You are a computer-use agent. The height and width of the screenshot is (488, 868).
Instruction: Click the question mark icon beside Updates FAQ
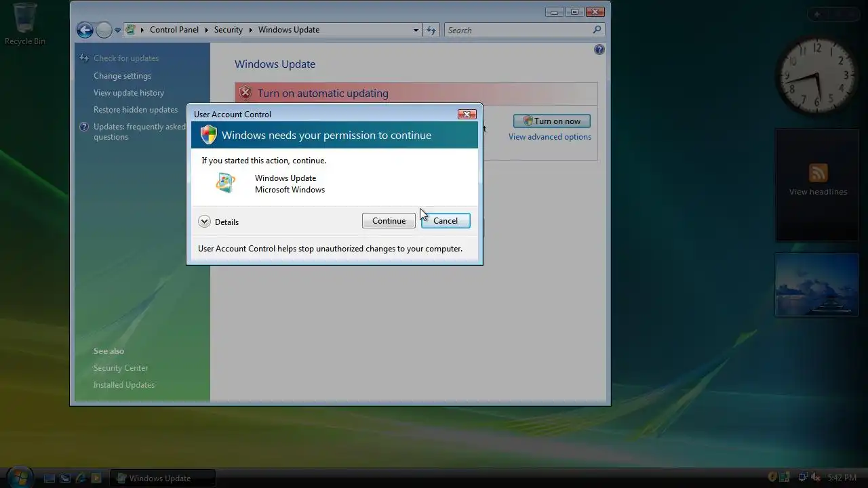click(84, 127)
